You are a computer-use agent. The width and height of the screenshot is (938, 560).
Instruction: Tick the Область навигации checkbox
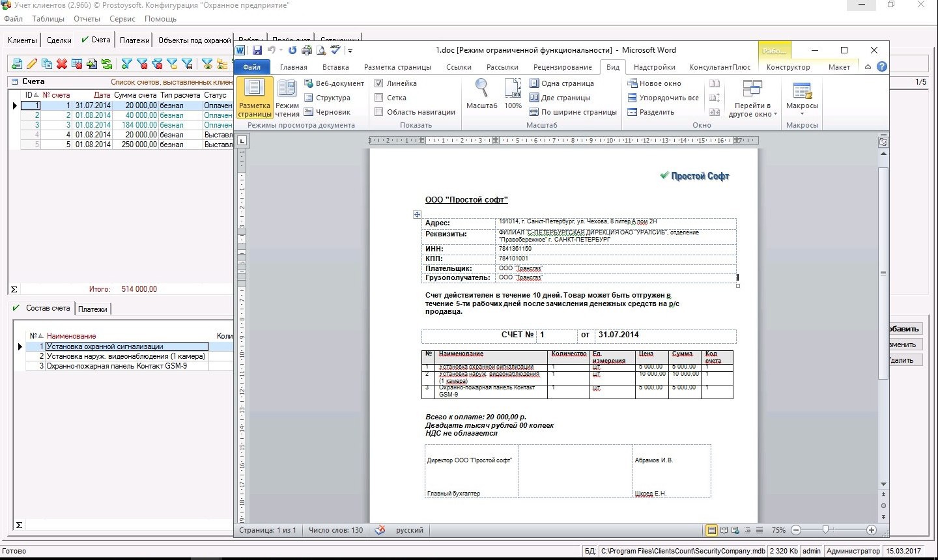click(379, 112)
